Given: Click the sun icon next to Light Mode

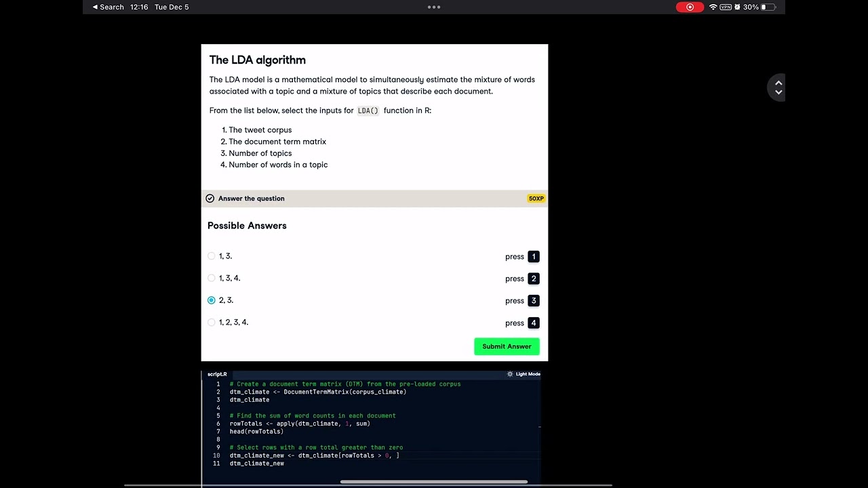Looking at the screenshot, I should [510, 374].
